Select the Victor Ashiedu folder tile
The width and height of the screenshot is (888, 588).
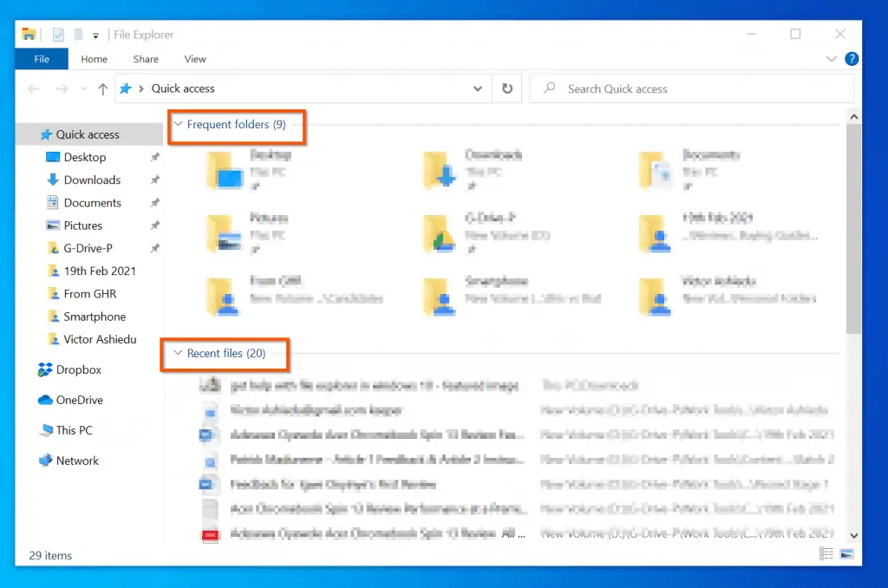(729, 295)
